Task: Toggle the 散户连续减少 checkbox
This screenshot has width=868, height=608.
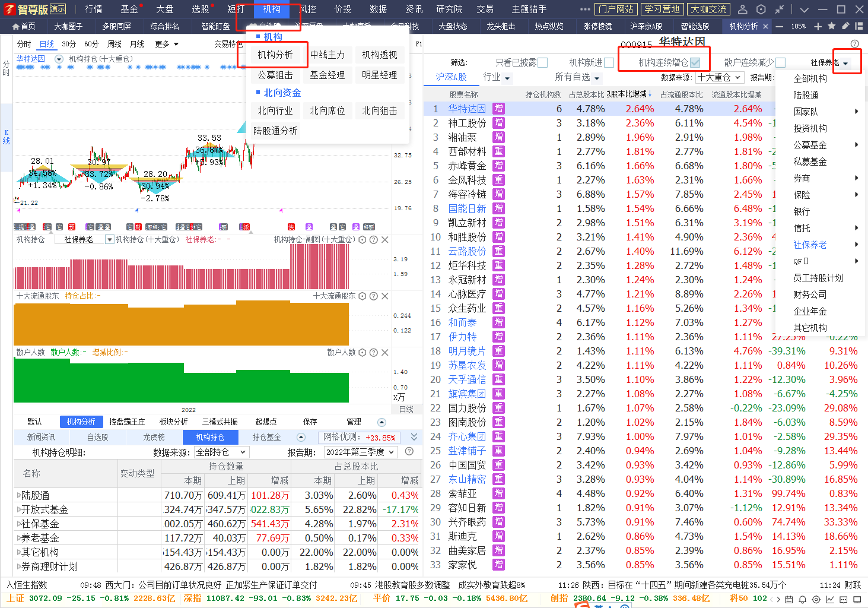Action: pyautogui.click(x=780, y=62)
